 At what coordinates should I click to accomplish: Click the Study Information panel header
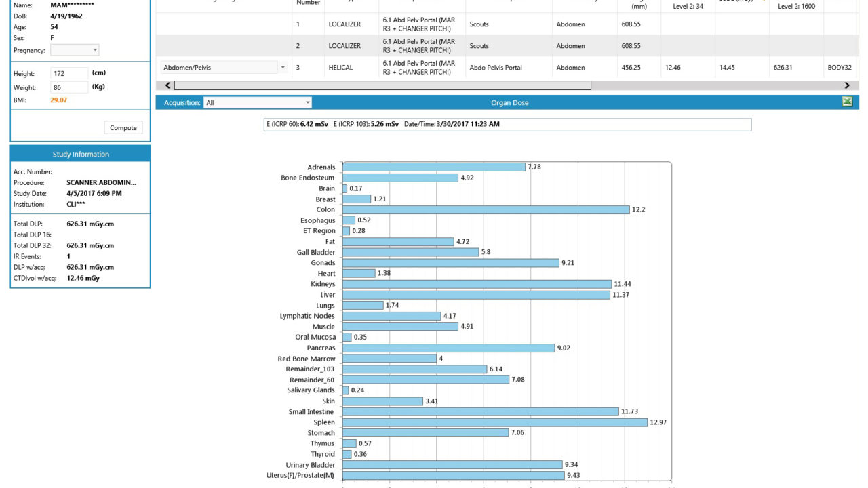click(x=80, y=154)
